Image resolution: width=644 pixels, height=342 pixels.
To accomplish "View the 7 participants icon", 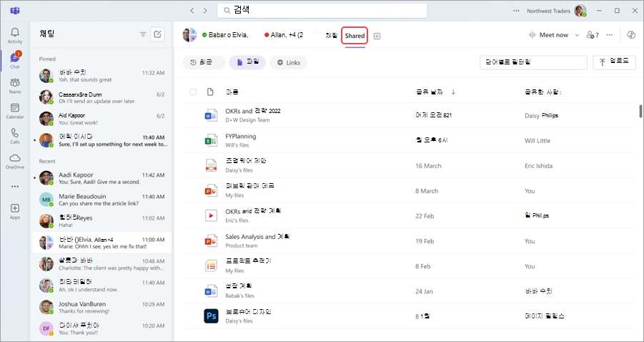I will 593,35.
